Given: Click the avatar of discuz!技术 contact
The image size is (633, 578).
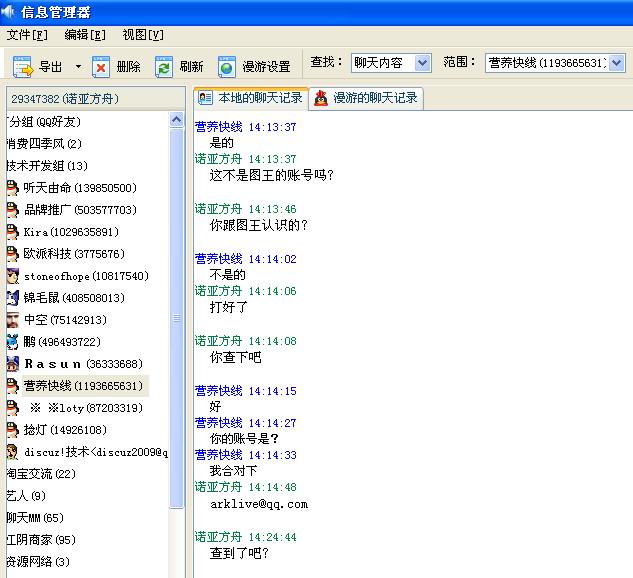Looking at the screenshot, I should click(13, 452).
